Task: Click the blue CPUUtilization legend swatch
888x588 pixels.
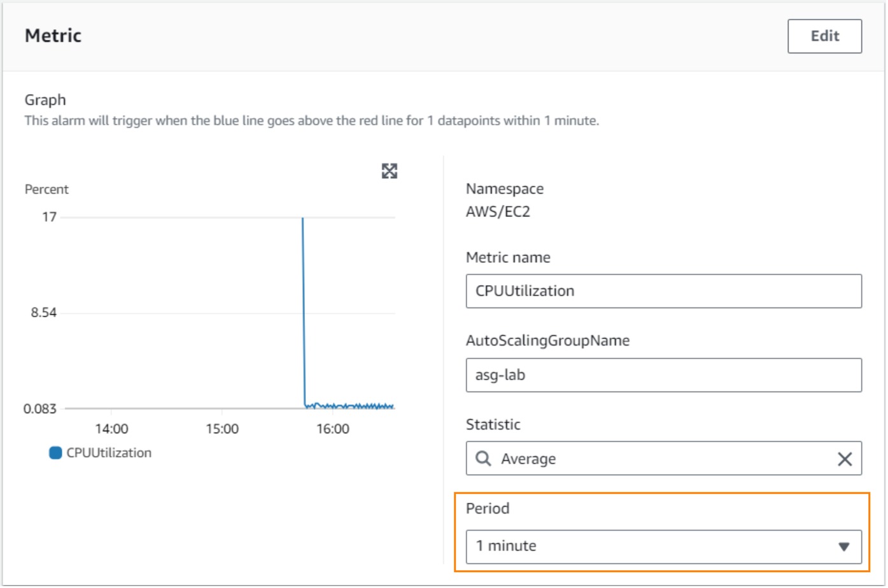Action: [x=56, y=453]
